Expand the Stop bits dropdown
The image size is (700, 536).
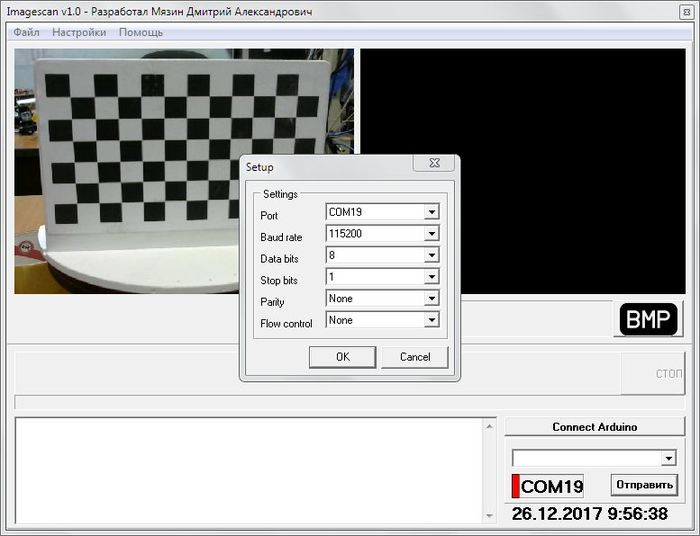tap(431, 277)
